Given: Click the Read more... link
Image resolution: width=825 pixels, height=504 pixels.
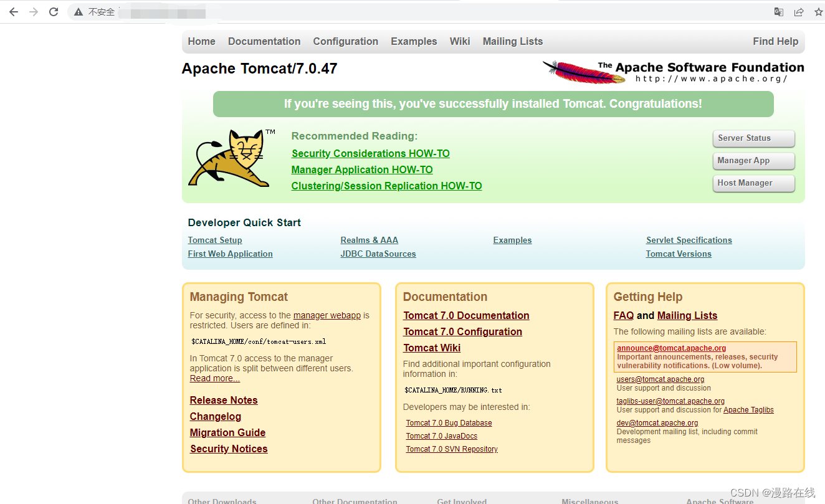Looking at the screenshot, I should click(x=215, y=378).
